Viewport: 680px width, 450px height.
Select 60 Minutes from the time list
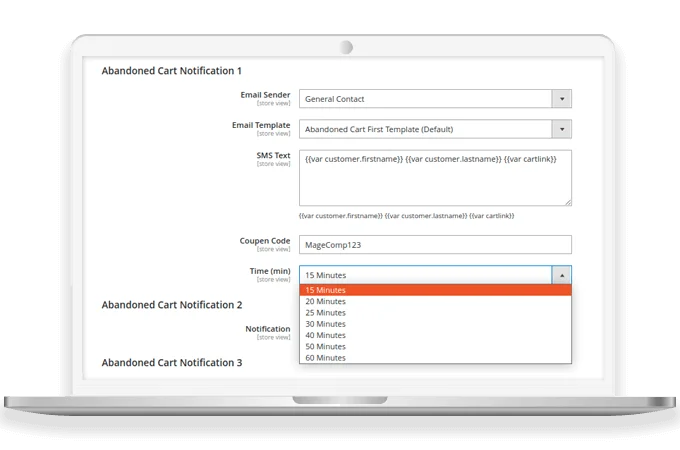435,357
